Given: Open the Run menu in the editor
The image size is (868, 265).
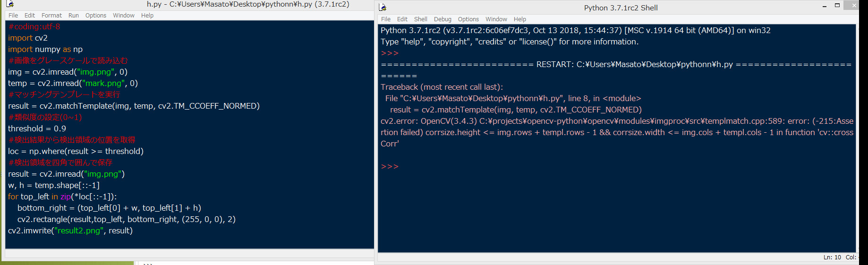Looking at the screenshot, I should tap(74, 16).
